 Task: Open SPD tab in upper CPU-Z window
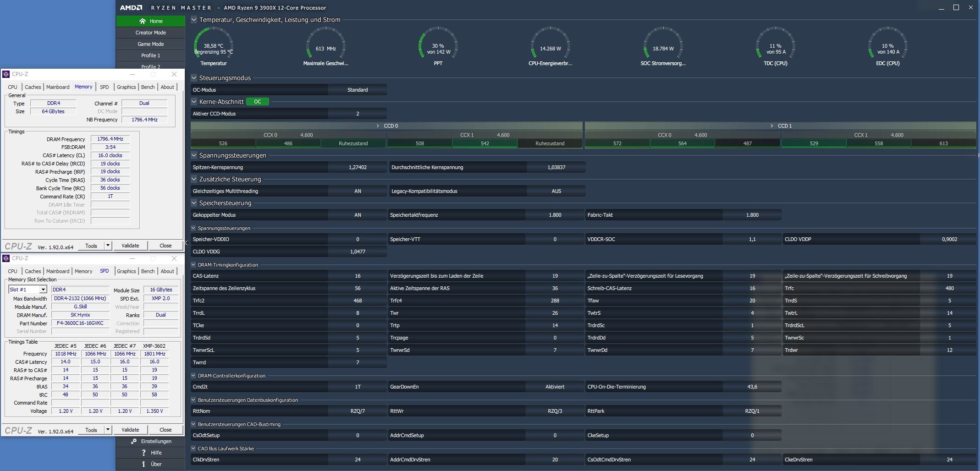click(105, 87)
